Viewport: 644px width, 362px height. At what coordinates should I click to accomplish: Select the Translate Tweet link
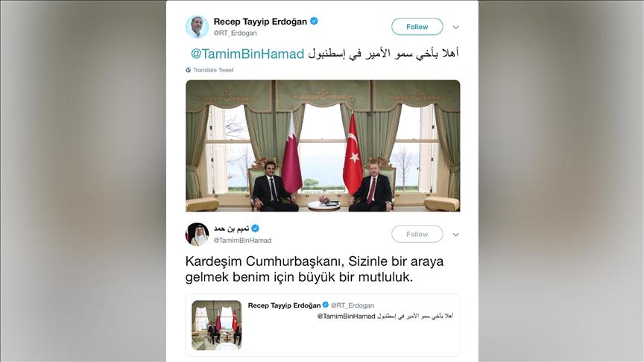pyautogui.click(x=213, y=70)
